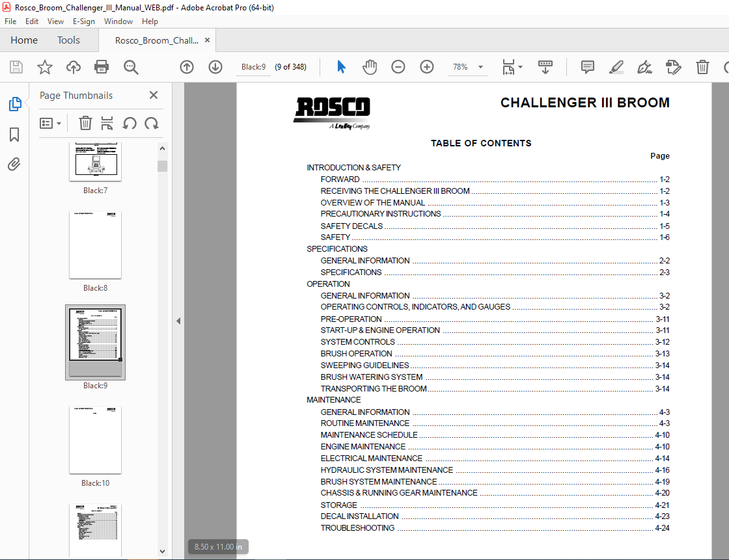The width and height of the screenshot is (729, 560).
Task: Activate the hand pan tool
Action: [370, 67]
